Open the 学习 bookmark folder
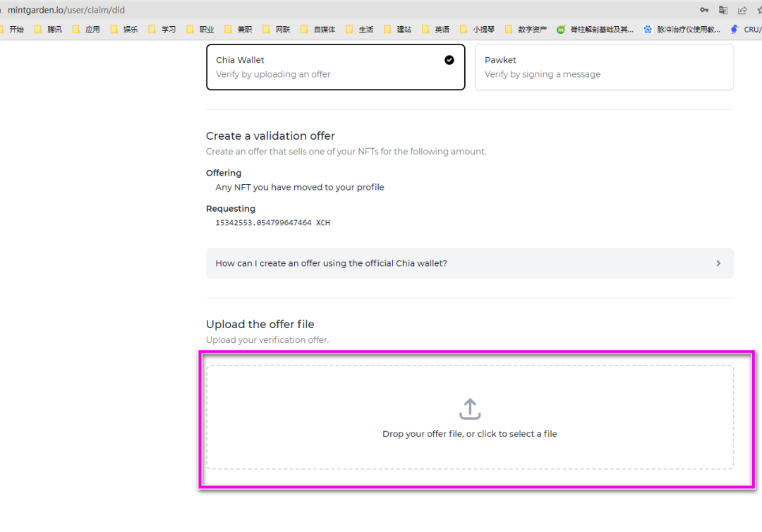The image size is (762, 532). (162, 29)
